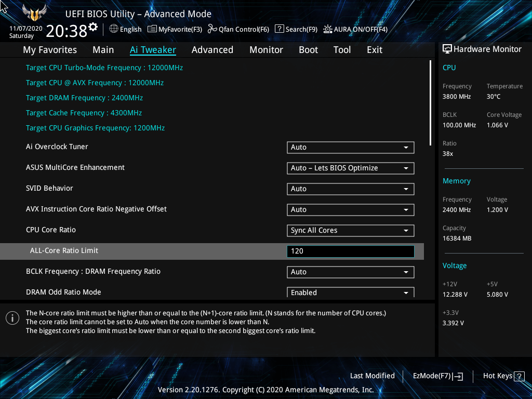532x399 pixels.
Task: Click the 100.00 MHz BCLK value
Action: click(459, 125)
